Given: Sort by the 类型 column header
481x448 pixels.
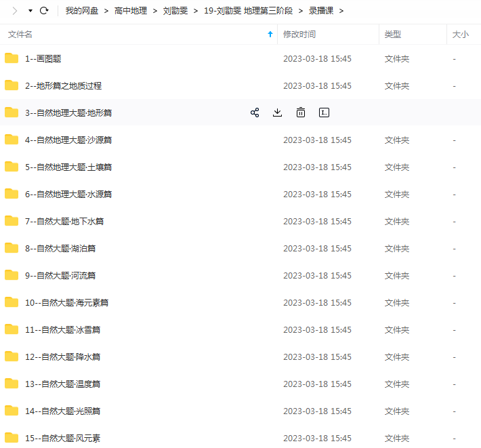Looking at the screenshot, I should click(392, 34).
